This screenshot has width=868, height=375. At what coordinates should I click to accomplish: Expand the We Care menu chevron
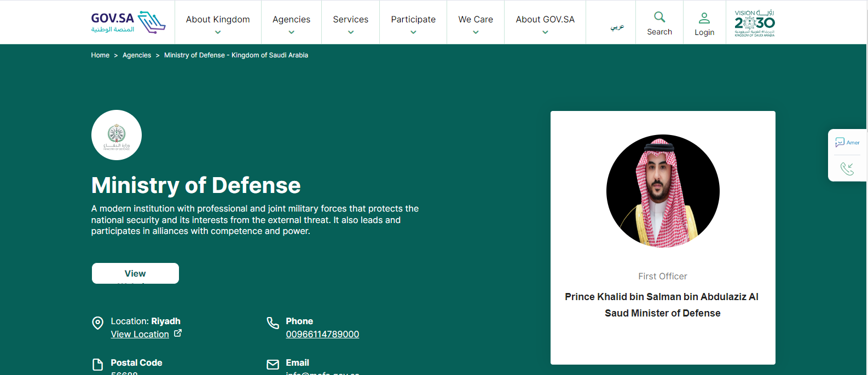[x=476, y=32]
